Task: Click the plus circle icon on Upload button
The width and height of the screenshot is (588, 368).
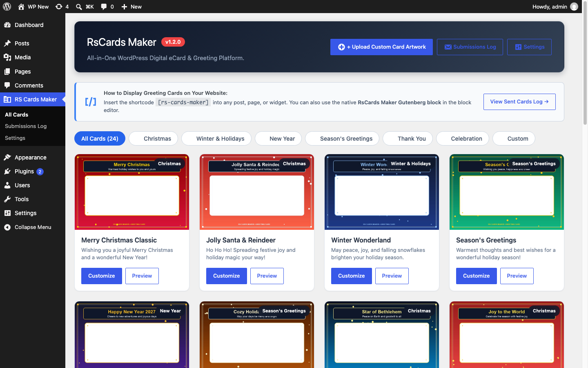Action: tap(341, 47)
